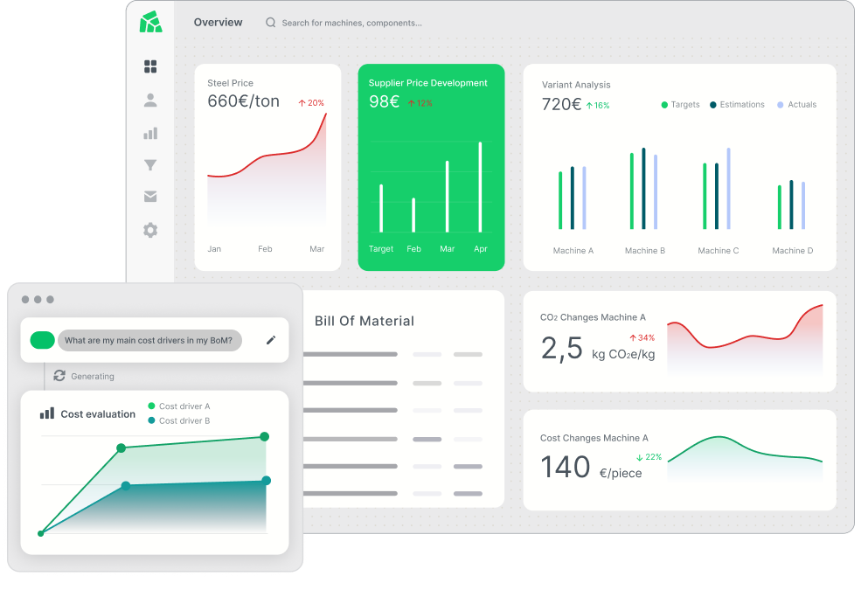Screen dimensions: 868x597
Task: Open the dashboard grid view icon
Action: [150, 66]
